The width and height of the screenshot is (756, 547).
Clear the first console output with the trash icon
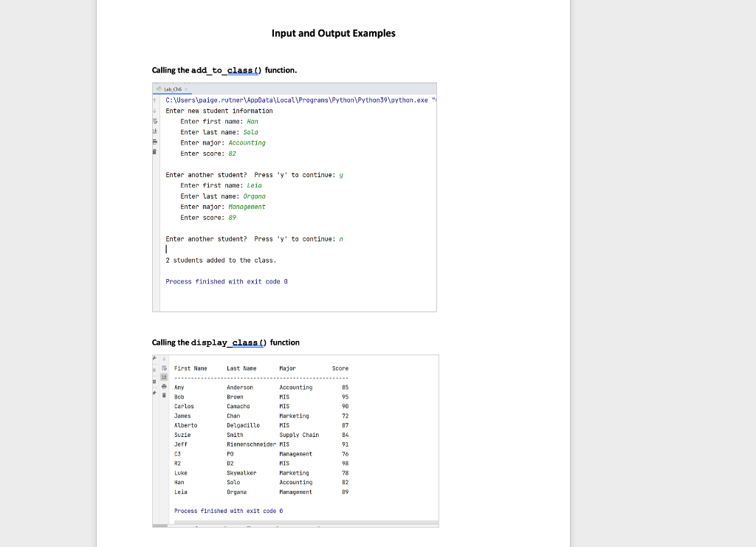click(x=155, y=152)
